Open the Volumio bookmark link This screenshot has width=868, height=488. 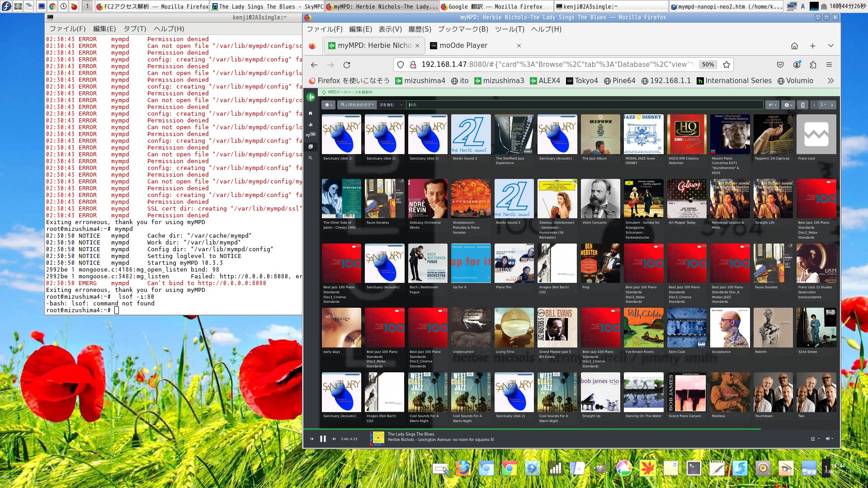[x=795, y=81]
